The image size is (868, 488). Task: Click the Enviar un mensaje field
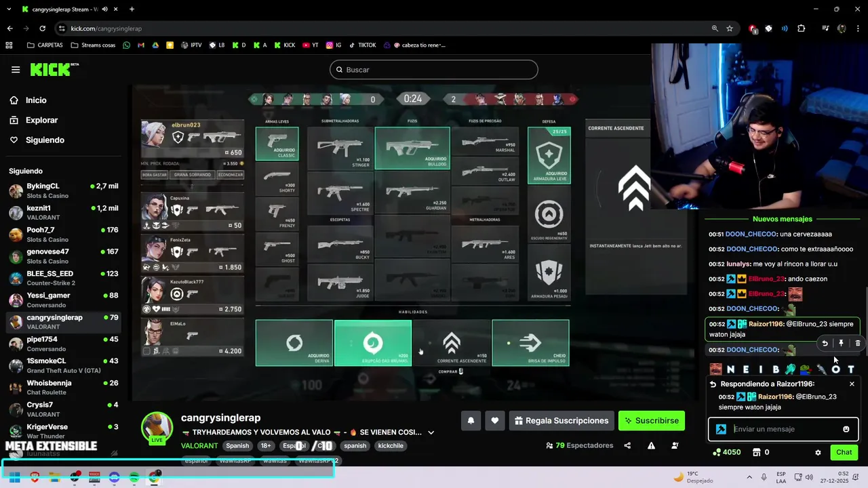pyautogui.click(x=785, y=429)
